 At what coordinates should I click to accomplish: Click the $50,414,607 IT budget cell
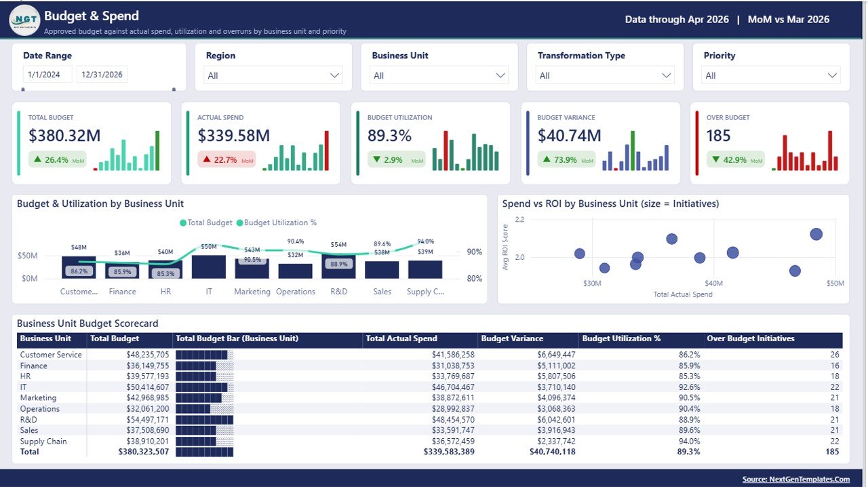tap(148, 387)
